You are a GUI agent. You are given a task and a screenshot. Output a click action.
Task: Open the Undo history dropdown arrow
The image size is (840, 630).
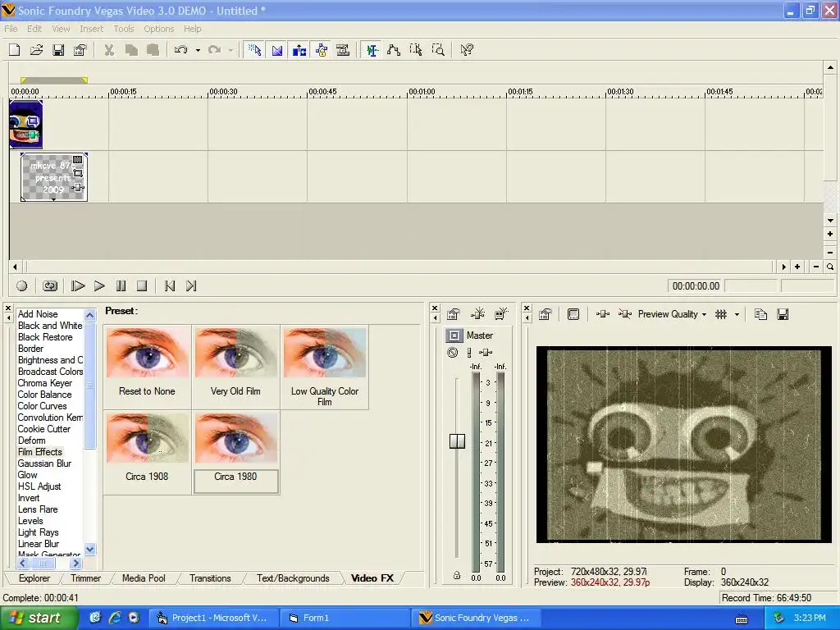[x=198, y=50]
